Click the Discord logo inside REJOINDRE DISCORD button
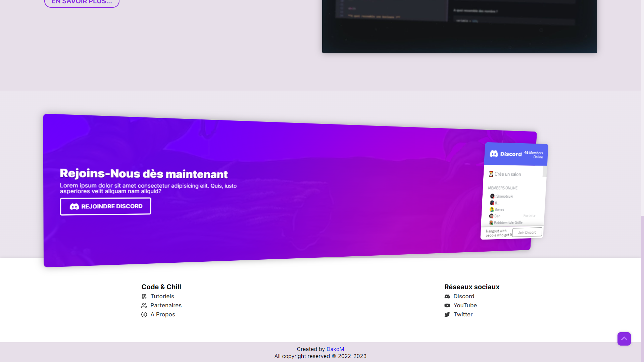This screenshot has width=644, height=362. (74, 206)
